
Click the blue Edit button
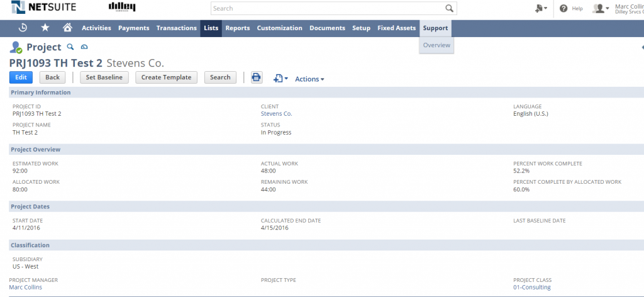click(21, 77)
